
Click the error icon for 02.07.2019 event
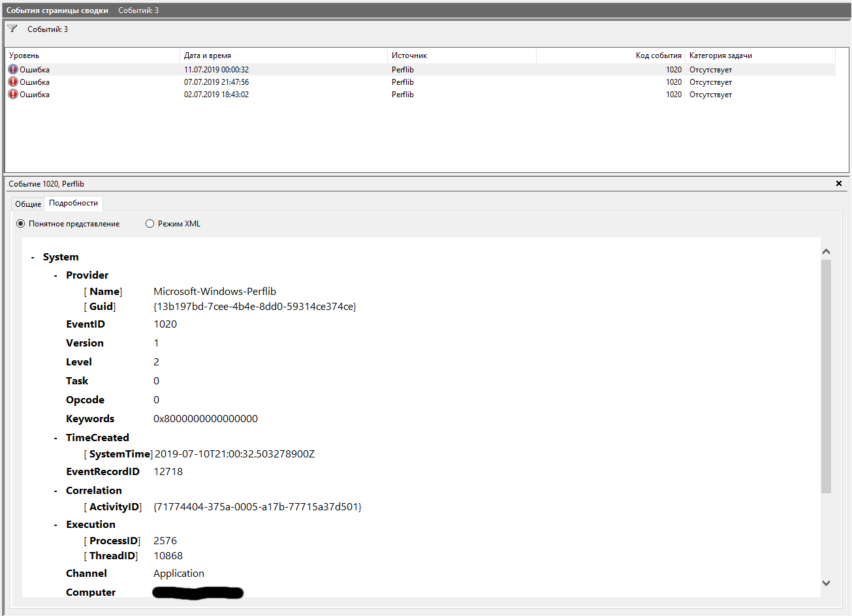point(13,94)
